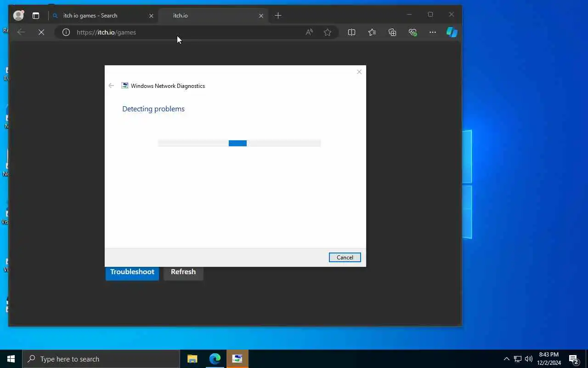Cancel the network diagnostics
Viewport: 588px width, 368px height.
(x=345, y=258)
